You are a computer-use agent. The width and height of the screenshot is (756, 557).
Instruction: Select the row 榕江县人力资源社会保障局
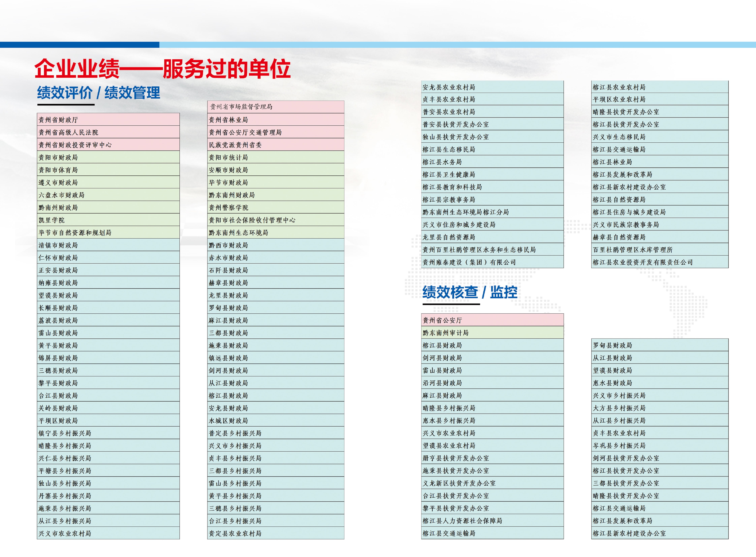[x=492, y=521]
